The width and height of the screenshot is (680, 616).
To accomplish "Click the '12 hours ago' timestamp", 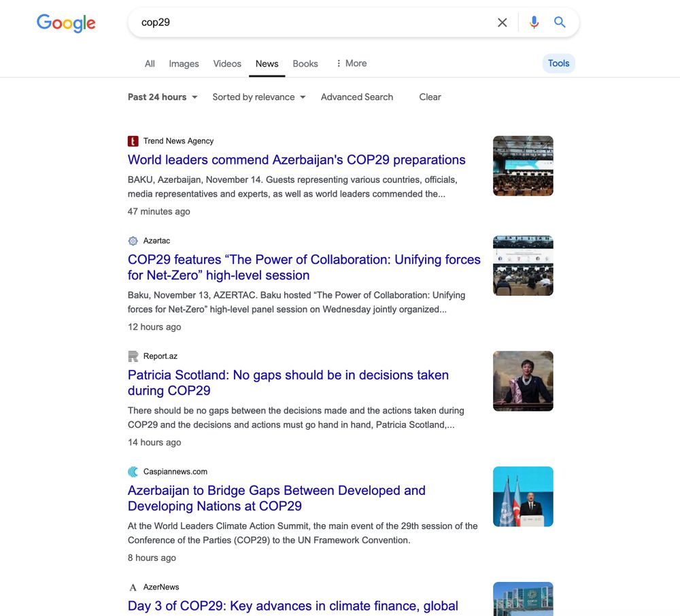I will point(154,327).
